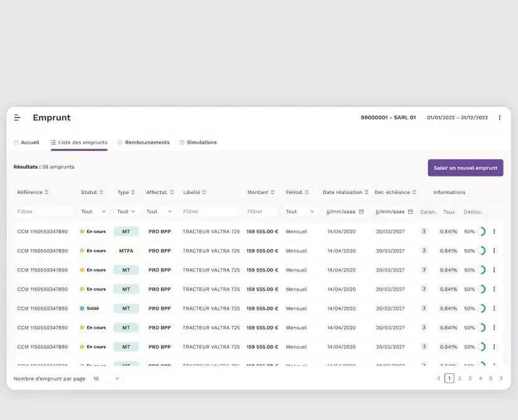The image size is (518, 420).
Task: Change number of emprunts per page dropdown
Action: [106, 379]
